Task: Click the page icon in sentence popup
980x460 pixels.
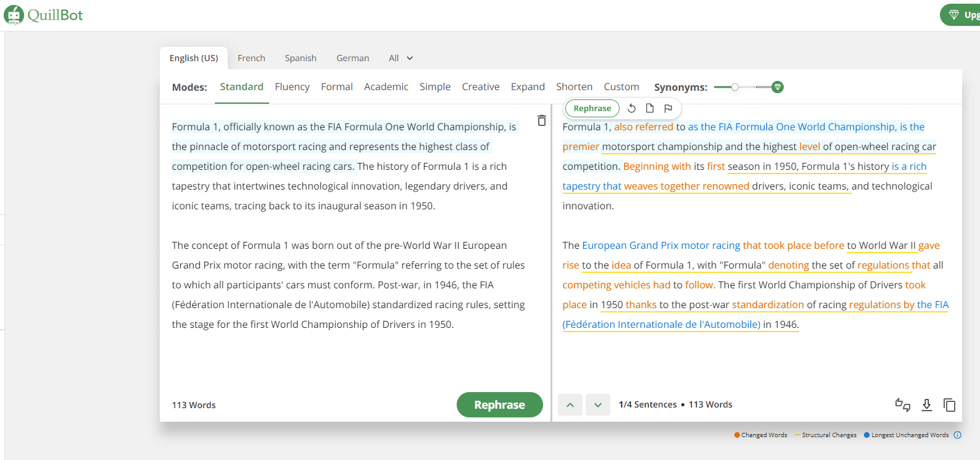Action: [650, 108]
